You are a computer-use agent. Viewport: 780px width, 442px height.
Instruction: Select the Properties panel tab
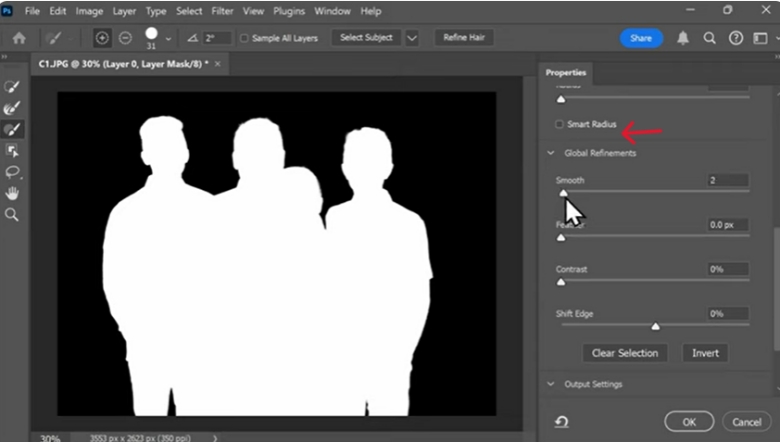566,73
